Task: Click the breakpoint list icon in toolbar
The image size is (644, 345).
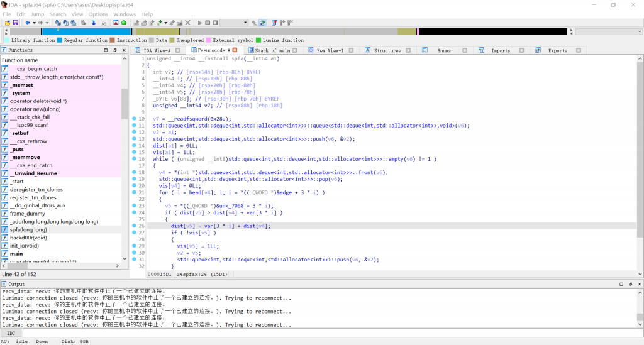Action: click(x=274, y=23)
